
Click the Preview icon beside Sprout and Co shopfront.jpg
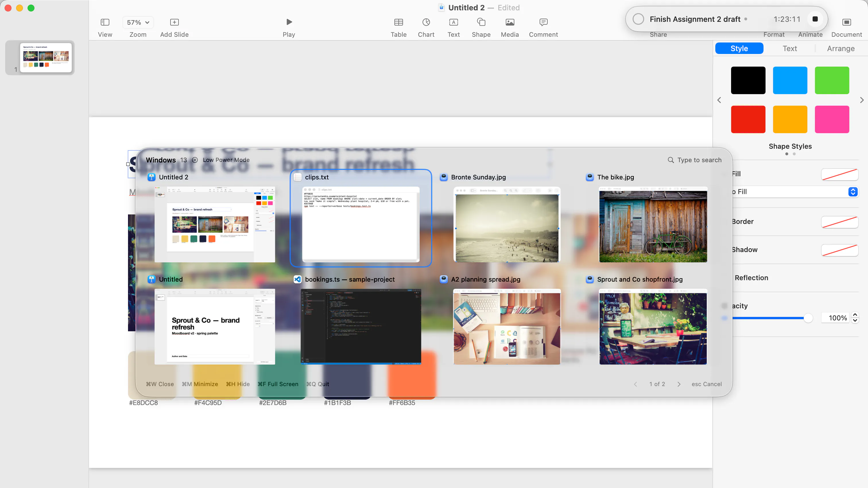(590, 279)
